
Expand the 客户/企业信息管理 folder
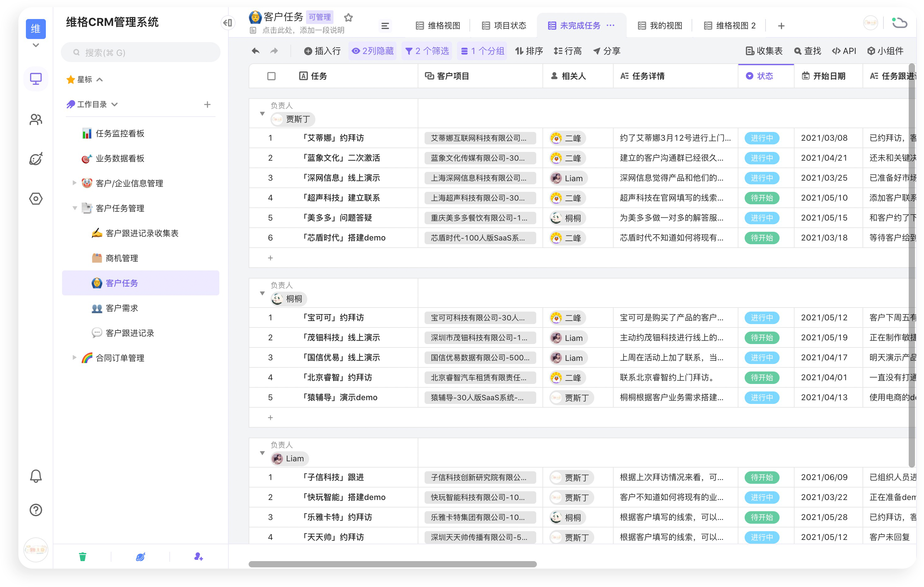pyautogui.click(x=75, y=183)
